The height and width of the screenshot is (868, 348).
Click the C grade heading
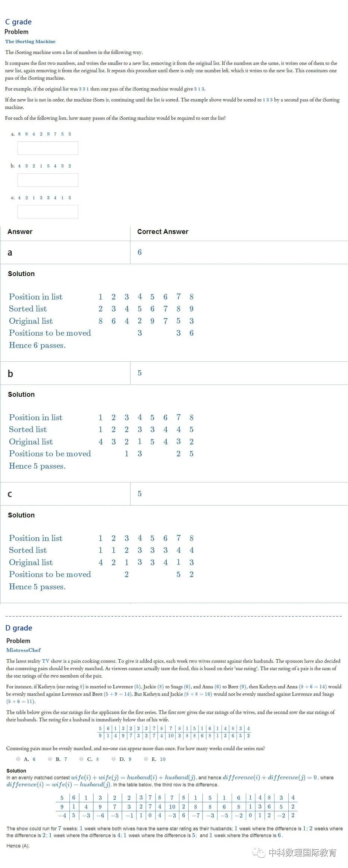pyautogui.click(x=18, y=22)
